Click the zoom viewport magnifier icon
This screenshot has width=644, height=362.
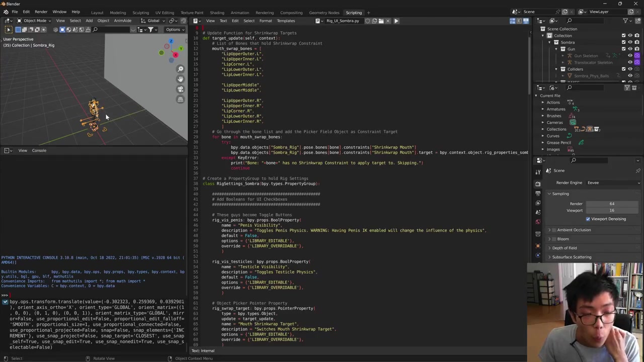(181, 69)
